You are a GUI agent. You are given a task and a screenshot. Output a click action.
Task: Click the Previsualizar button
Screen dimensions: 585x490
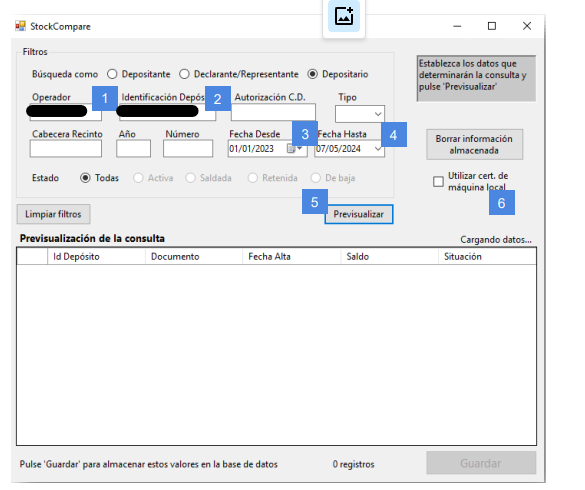point(359,214)
